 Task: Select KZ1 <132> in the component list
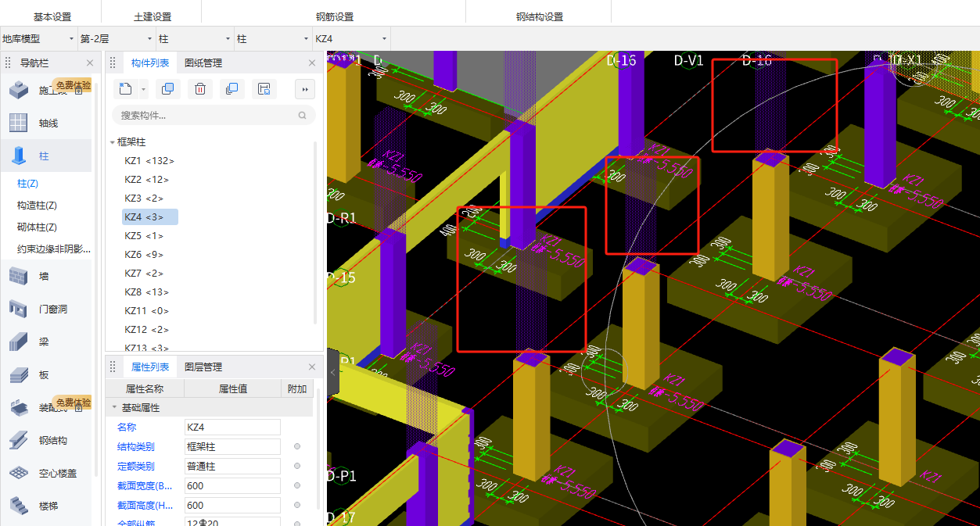tap(149, 161)
